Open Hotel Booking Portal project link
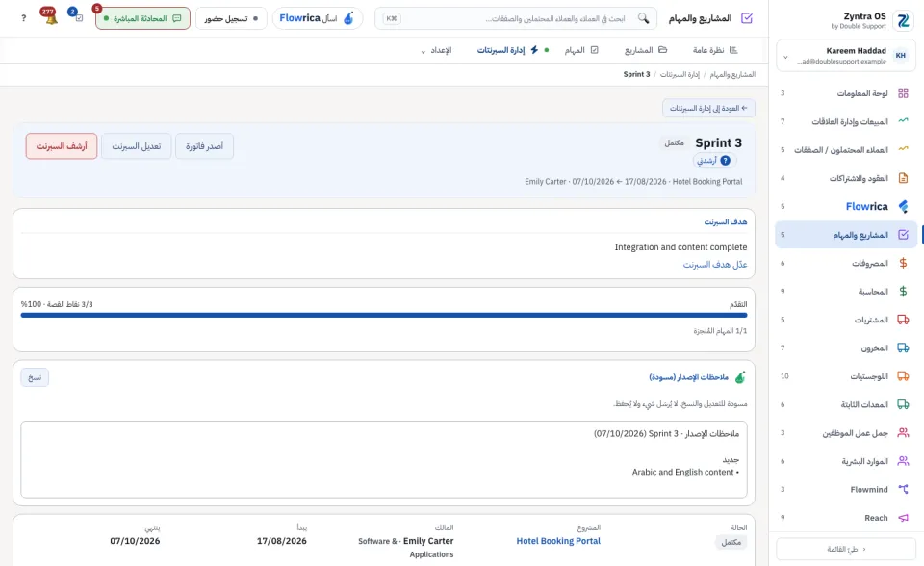Viewport: 924px width, 566px height. tap(558, 541)
